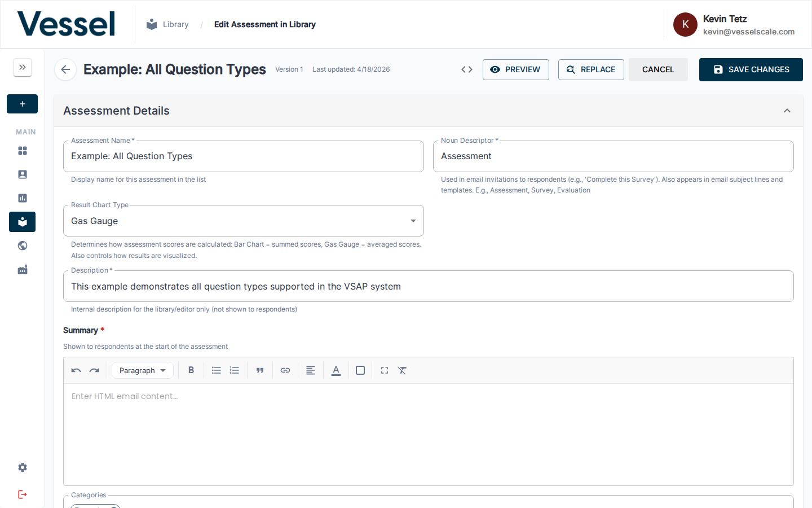This screenshot has height=508, width=812.
Task: Open the organization building icon in sidebar
Action: pyautogui.click(x=22, y=269)
